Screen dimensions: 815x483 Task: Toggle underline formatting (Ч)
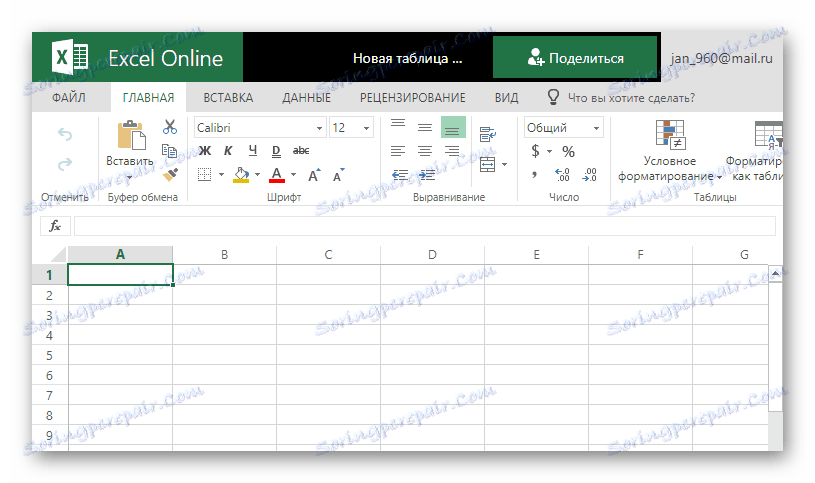[x=253, y=151]
